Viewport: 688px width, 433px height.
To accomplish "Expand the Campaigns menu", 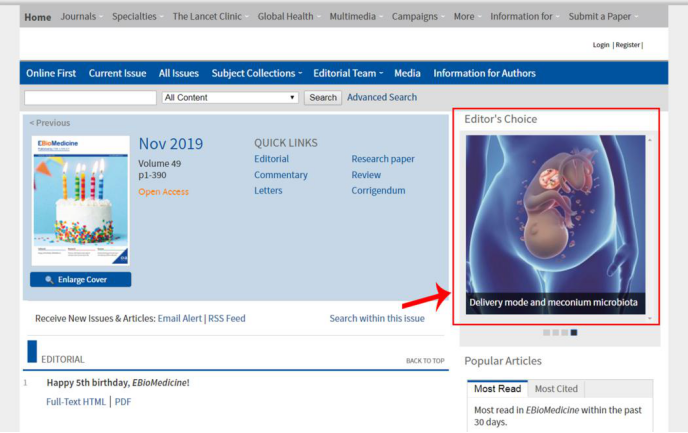I will click(418, 17).
